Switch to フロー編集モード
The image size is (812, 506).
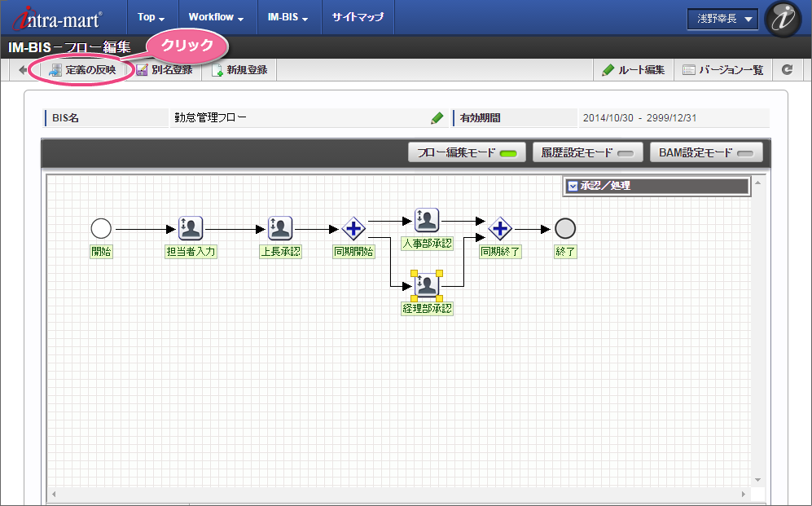pos(467,153)
